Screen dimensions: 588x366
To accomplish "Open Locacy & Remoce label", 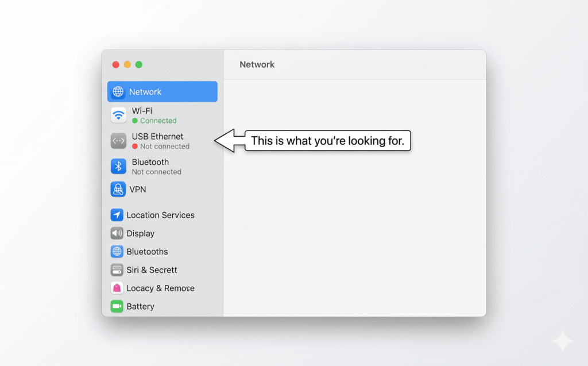I will click(161, 288).
